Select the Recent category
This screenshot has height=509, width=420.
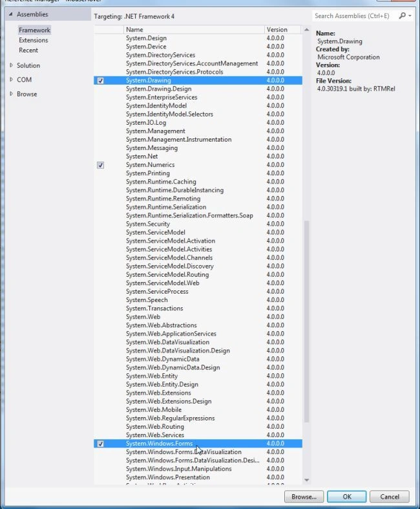tap(28, 50)
